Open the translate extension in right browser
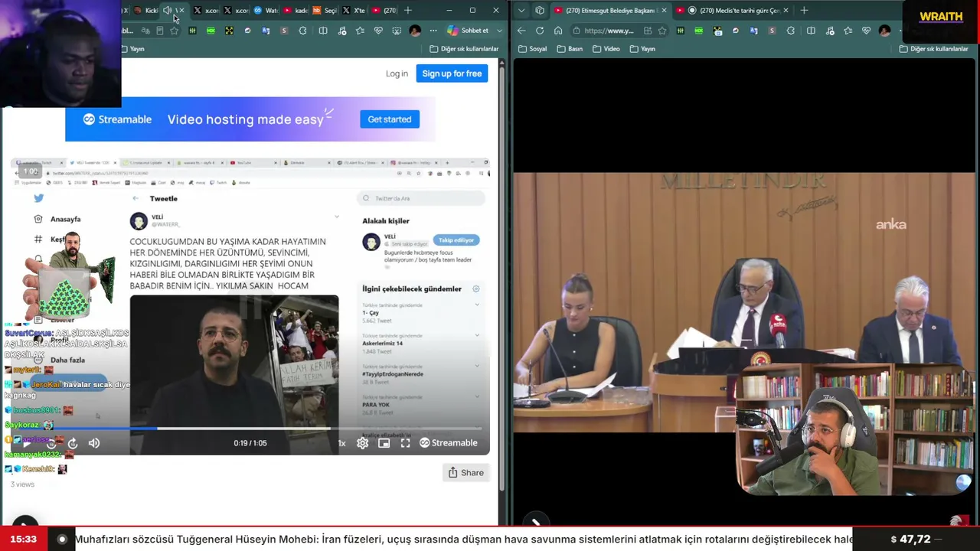The height and width of the screenshot is (551, 980). tap(753, 31)
